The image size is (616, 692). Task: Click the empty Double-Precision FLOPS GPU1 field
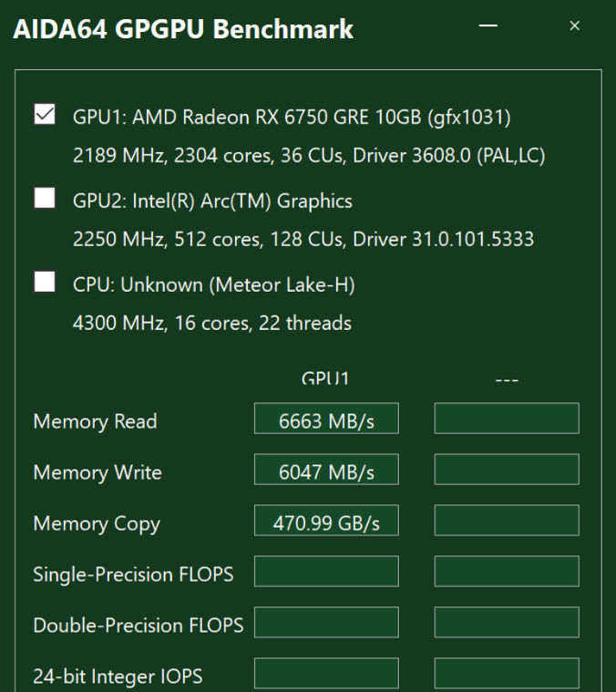click(326, 623)
